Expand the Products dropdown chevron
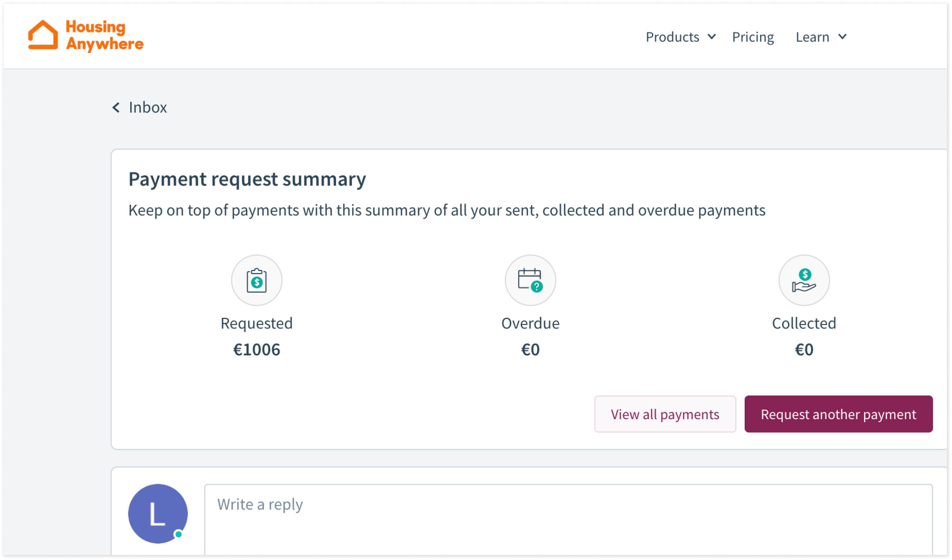Image resolution: width=952 pixels, height=560 pixels. 712,37
